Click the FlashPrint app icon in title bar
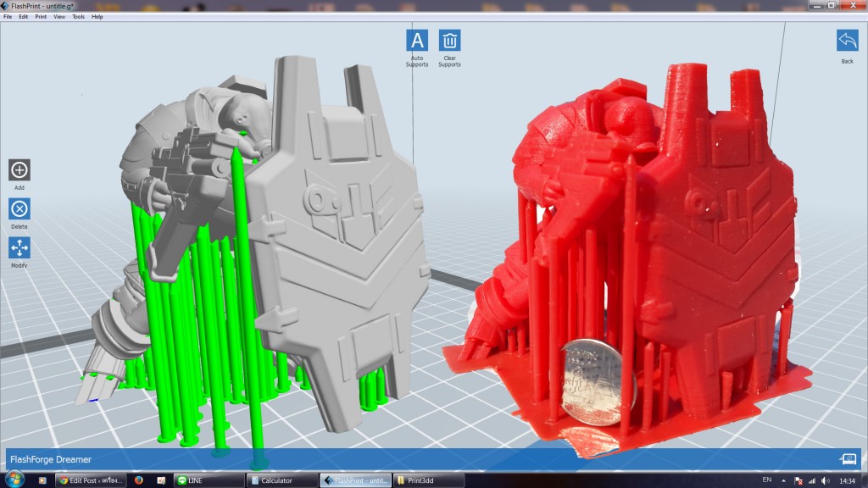This screenshot has width=868, height=488. click(x=5, y=6)
